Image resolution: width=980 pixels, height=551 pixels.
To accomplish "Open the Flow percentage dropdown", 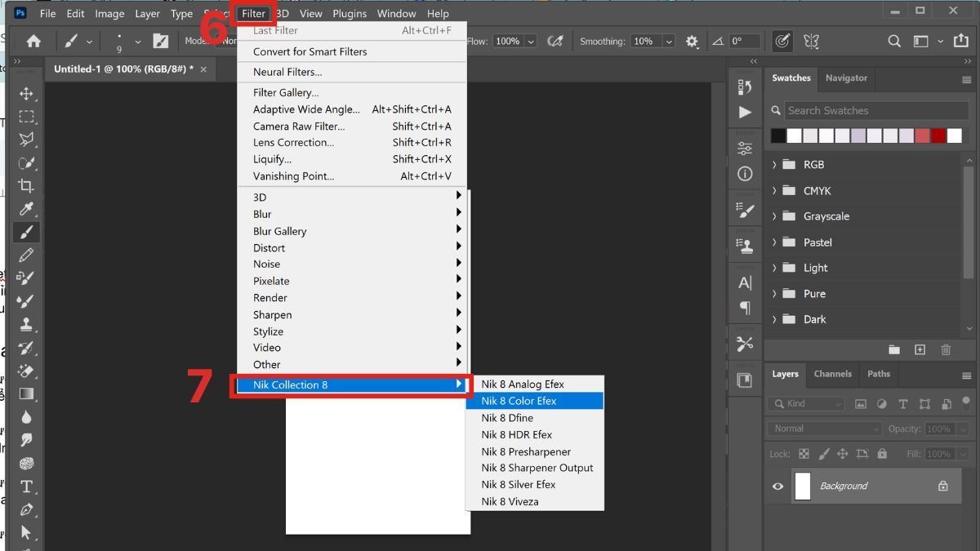I will tap(531, 41).
